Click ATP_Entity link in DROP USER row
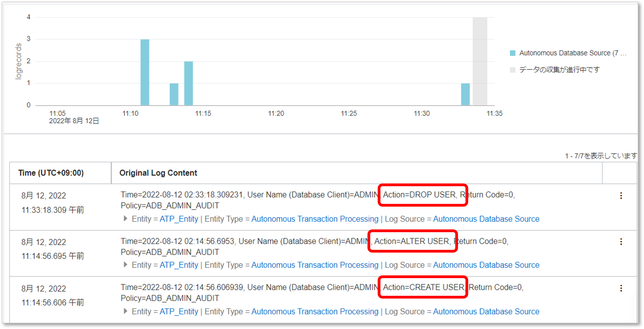 pos(179,219)
